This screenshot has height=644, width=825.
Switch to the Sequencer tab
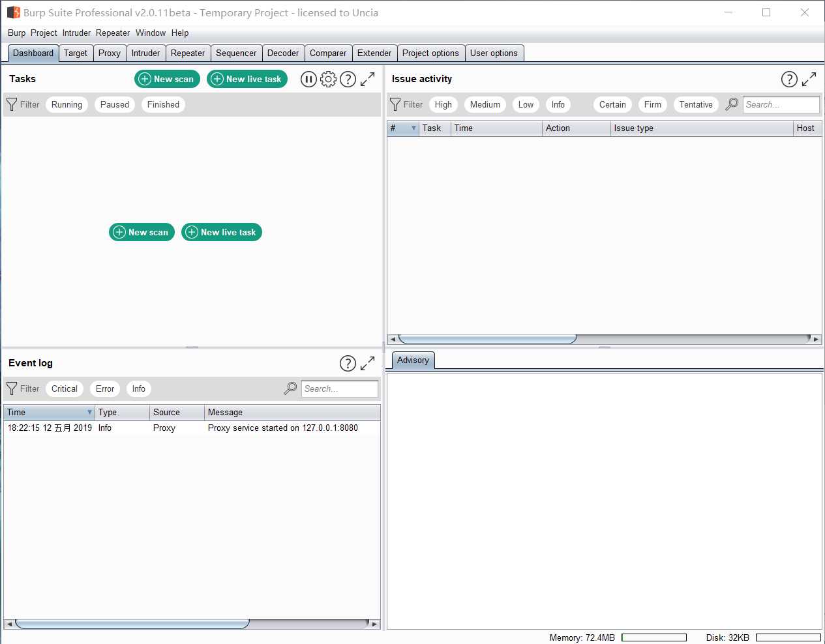[x=236, y=53]
